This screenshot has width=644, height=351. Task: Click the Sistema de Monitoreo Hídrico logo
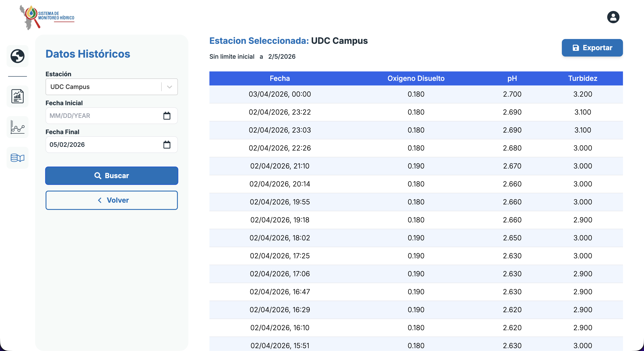(47, 18)
